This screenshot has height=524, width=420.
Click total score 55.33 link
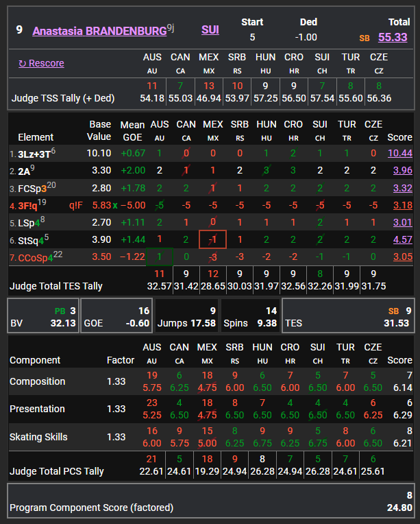click(393, 37)
